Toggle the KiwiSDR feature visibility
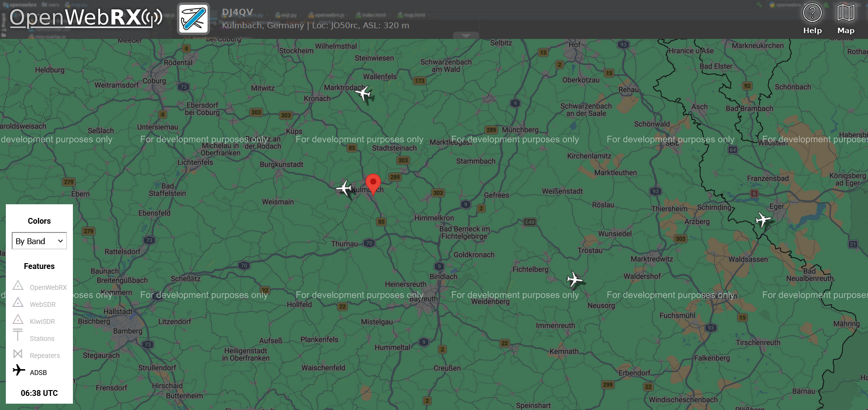The image size is (868, 410). click(39, 321)
